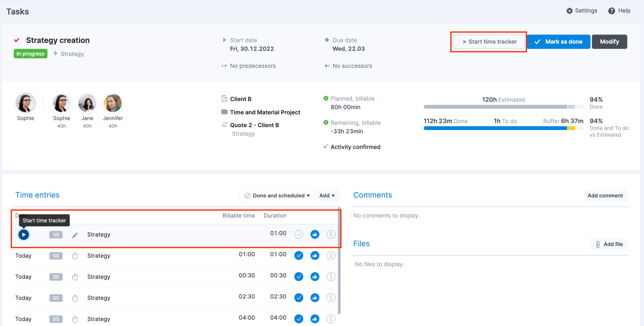Click thumbs-up icon in the 04:00 entry
644x326 pixels.
[x=315, y=319]
